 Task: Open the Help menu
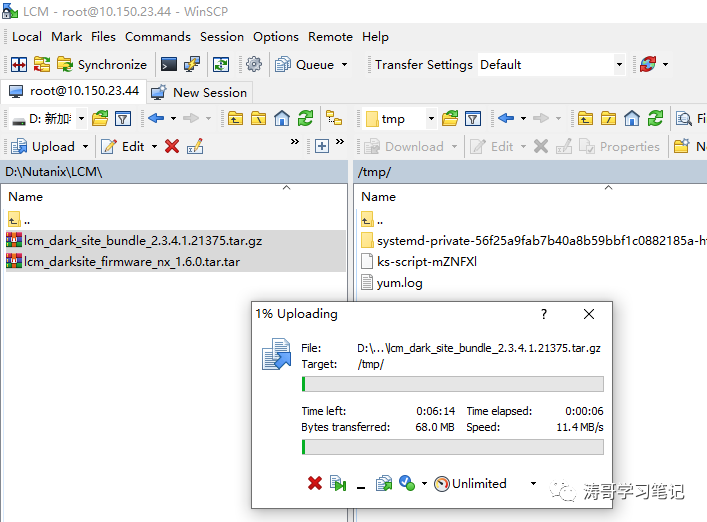(375, 37)
